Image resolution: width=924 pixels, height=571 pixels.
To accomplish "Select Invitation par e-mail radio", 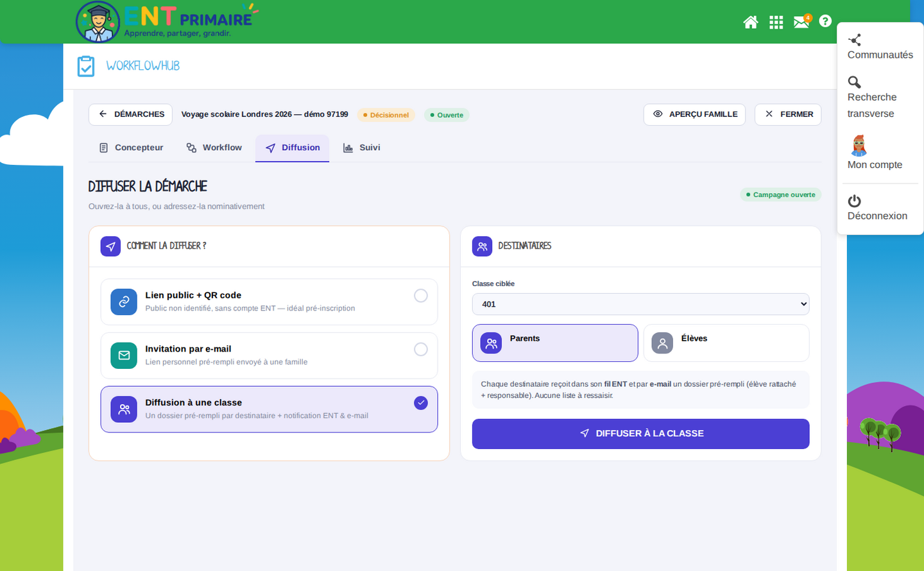I will coord(421,349).
